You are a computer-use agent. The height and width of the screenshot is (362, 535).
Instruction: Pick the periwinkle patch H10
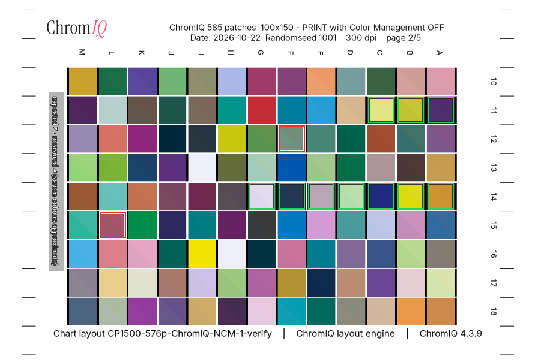pos(232,81)
